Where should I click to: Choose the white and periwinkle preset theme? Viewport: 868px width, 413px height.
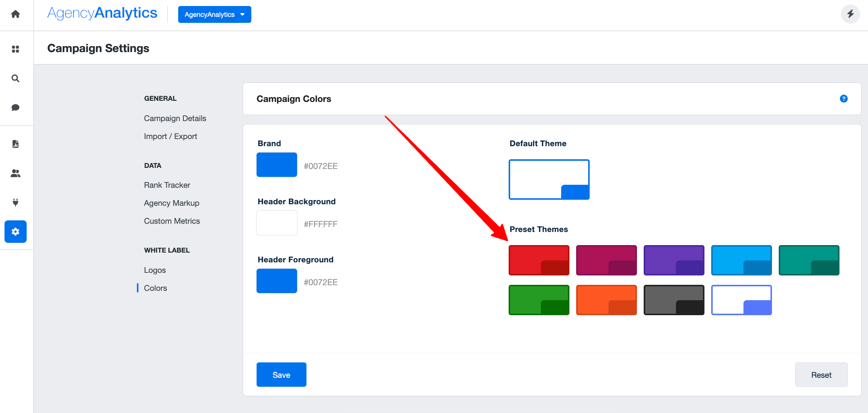click(x=742, y=300)
